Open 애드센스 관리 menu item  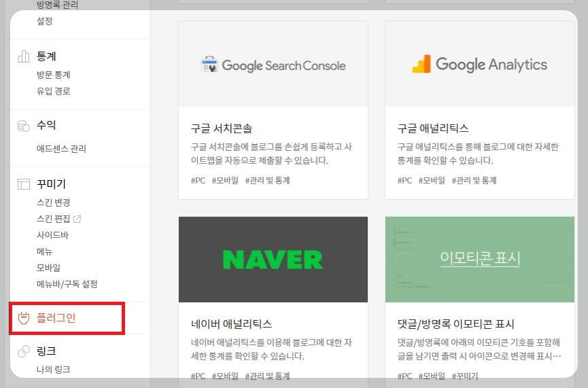tap(61, 149)
